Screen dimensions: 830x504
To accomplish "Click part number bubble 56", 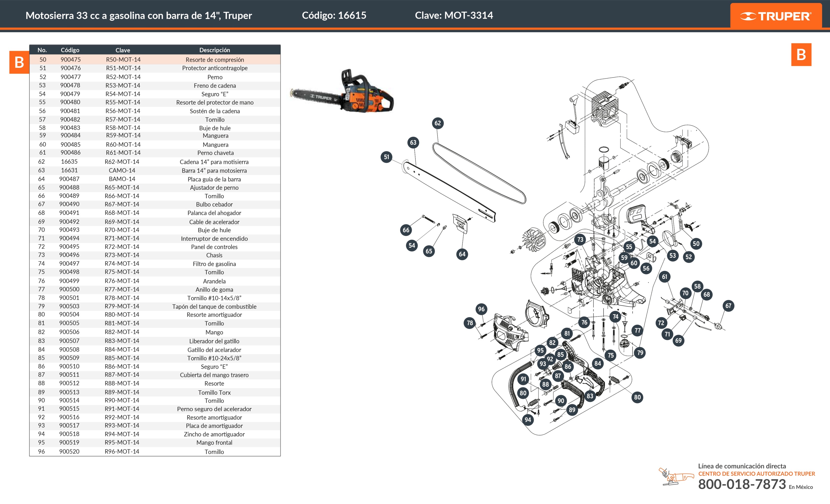I will click(x=646, y=268).
